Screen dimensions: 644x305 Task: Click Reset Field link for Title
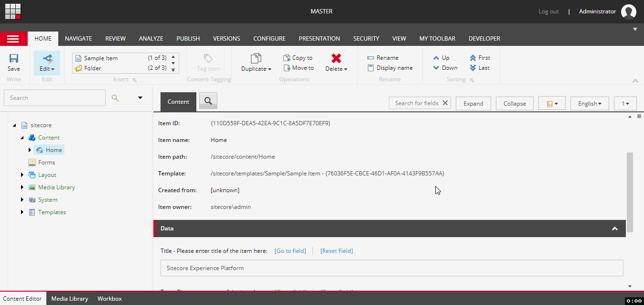pyautogui.click(x=336, y=251)
